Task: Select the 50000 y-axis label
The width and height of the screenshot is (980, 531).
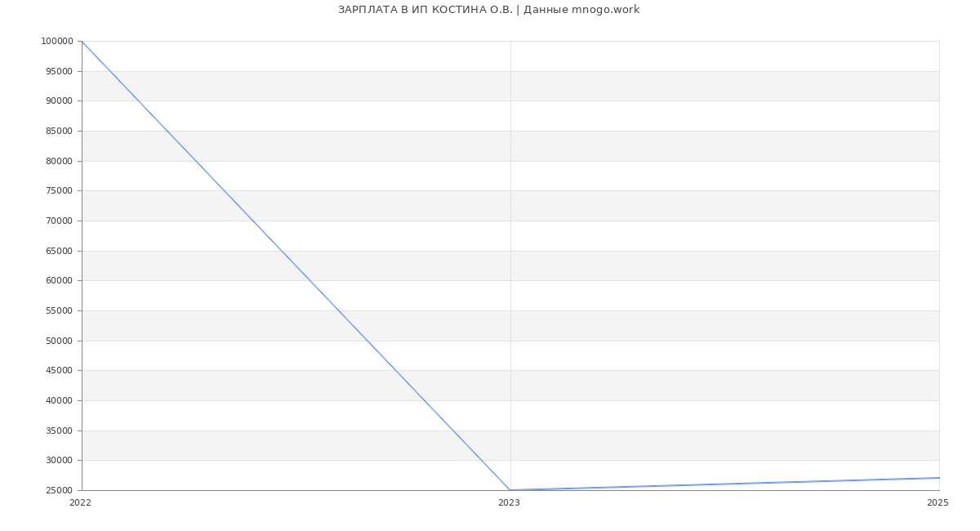Action: pyautogui.click(x=59, y=341)
